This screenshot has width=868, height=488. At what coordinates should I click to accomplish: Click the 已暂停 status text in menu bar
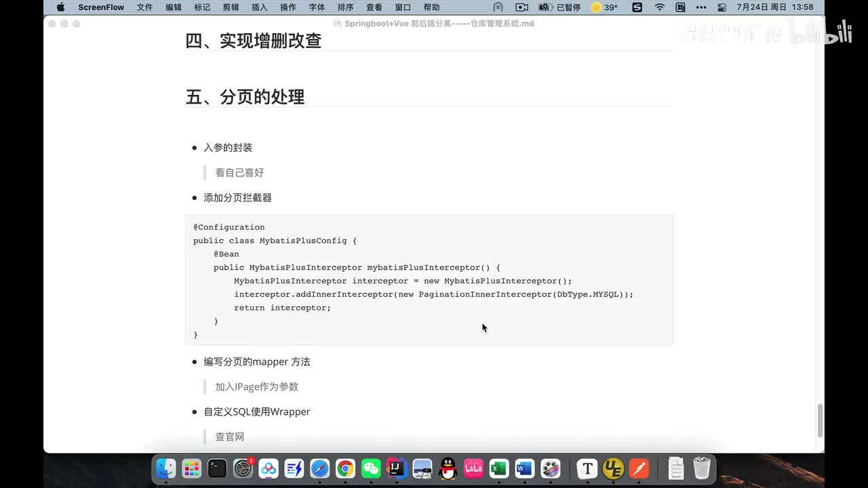[570, 7]
